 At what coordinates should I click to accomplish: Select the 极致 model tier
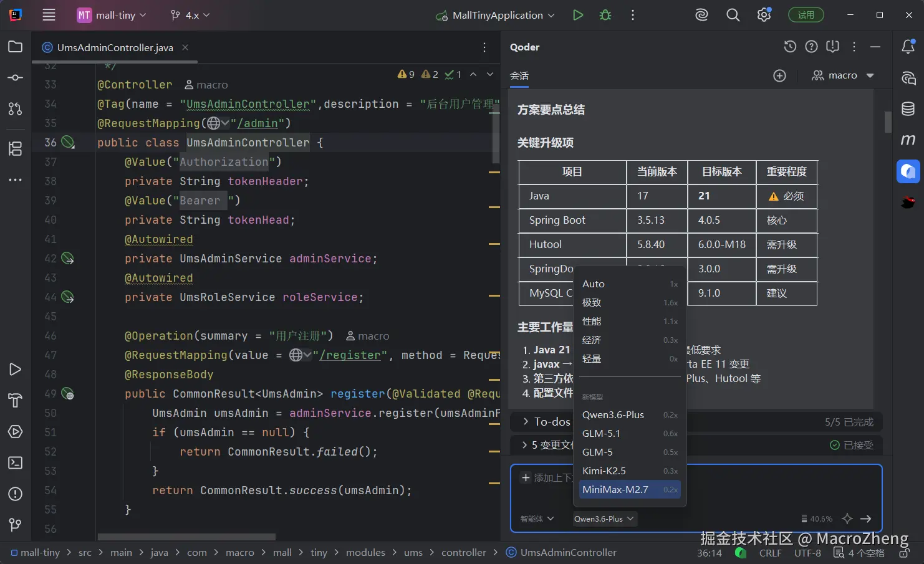point(630,302)
